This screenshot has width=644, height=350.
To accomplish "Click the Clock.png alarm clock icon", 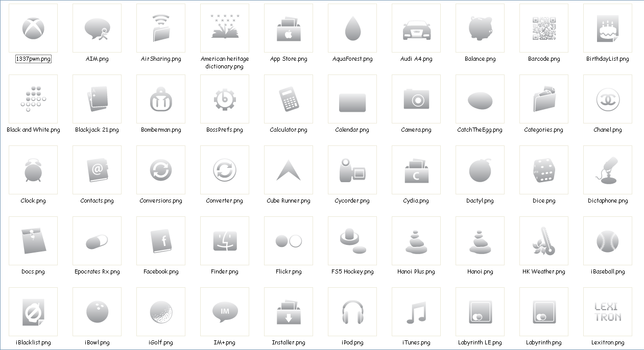I will (x=33, y=170).
